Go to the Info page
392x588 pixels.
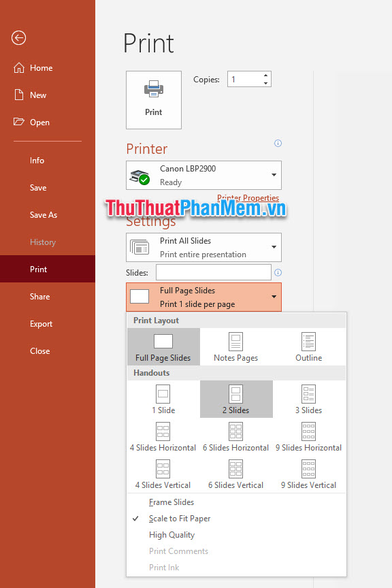tap(48, 161)
